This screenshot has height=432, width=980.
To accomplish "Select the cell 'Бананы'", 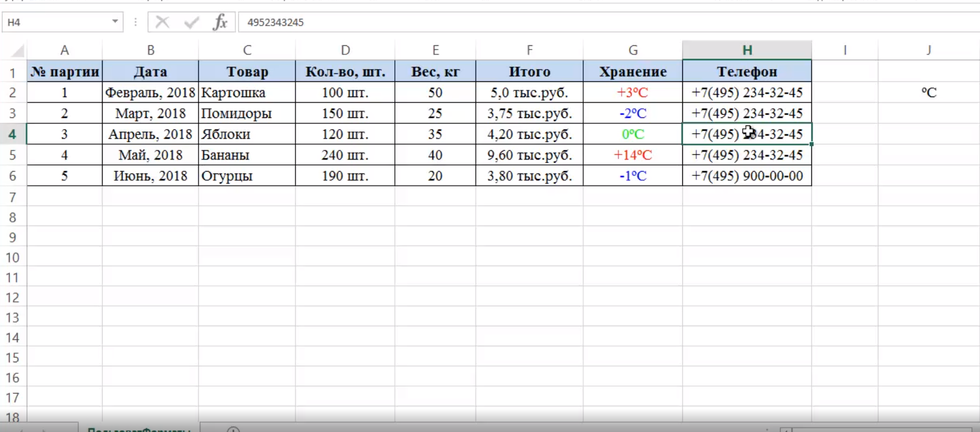I will [x=247, y=155].
